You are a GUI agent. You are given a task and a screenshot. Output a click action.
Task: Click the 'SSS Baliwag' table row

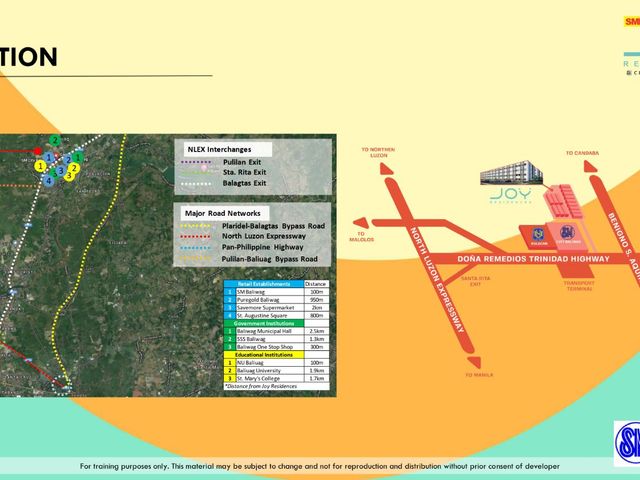(276, 339)
